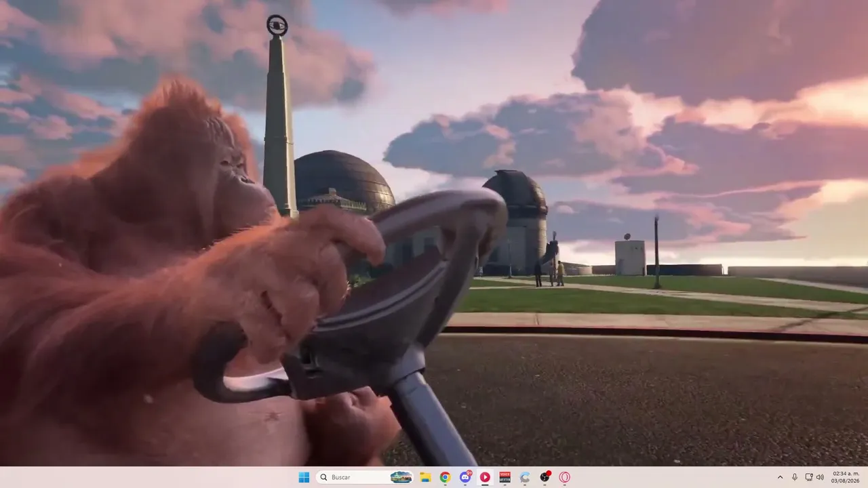Open OBS Studio from the taskbar

pyautogui.click(x=545, y=477)
